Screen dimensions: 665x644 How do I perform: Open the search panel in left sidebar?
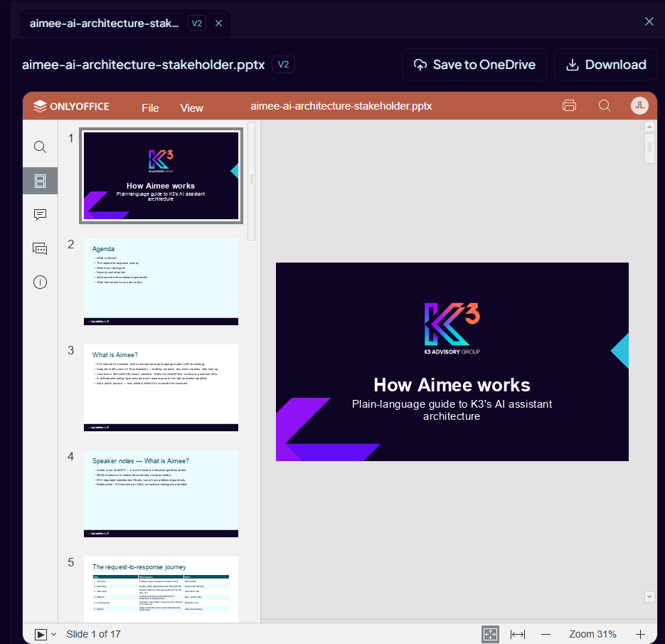(40, 147)
